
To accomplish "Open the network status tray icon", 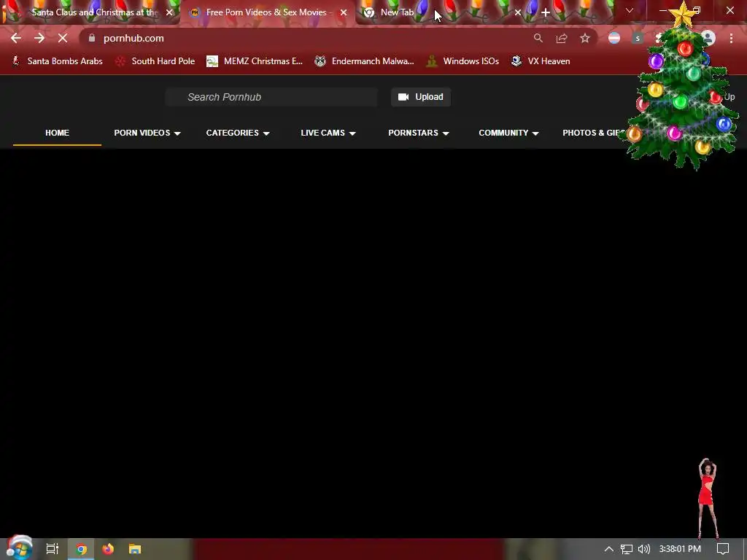I will click(627, 549).
